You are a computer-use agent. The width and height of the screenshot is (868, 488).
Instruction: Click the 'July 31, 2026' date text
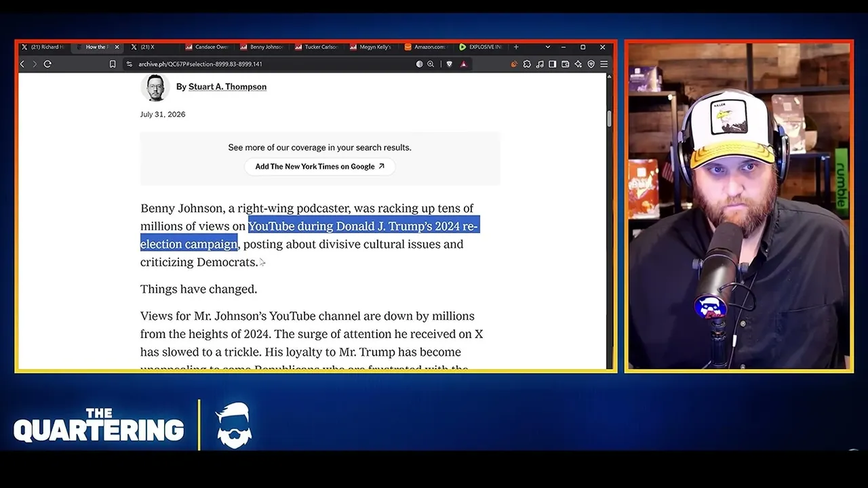coord(163,115)
